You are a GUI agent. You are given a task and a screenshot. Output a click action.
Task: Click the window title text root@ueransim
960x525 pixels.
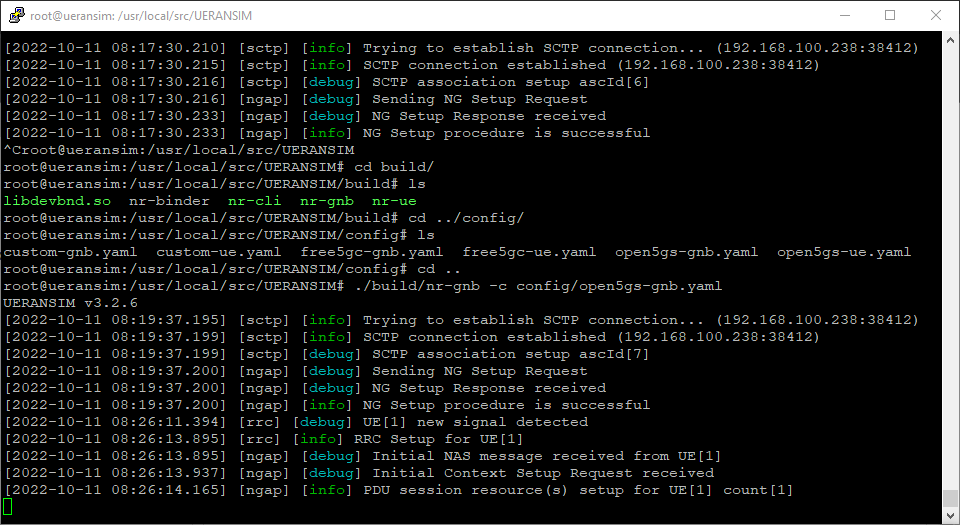[x=141, y=16]
